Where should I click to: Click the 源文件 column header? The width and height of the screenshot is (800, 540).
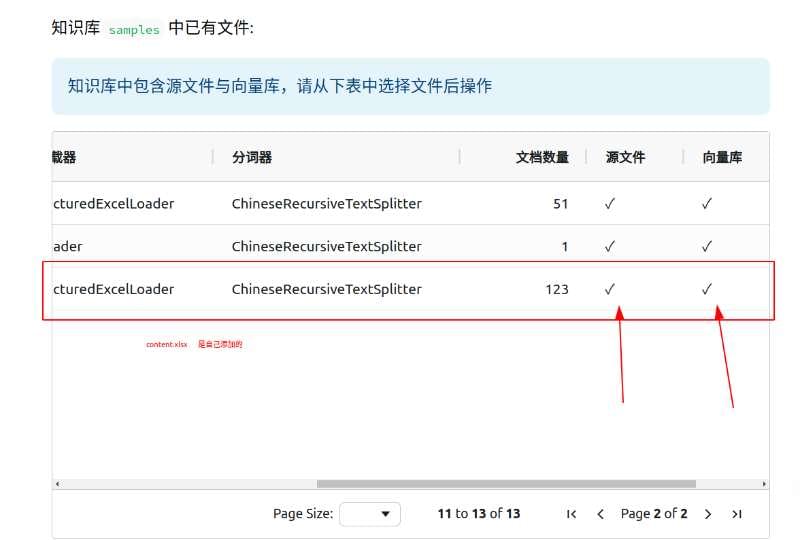(625, 157)
